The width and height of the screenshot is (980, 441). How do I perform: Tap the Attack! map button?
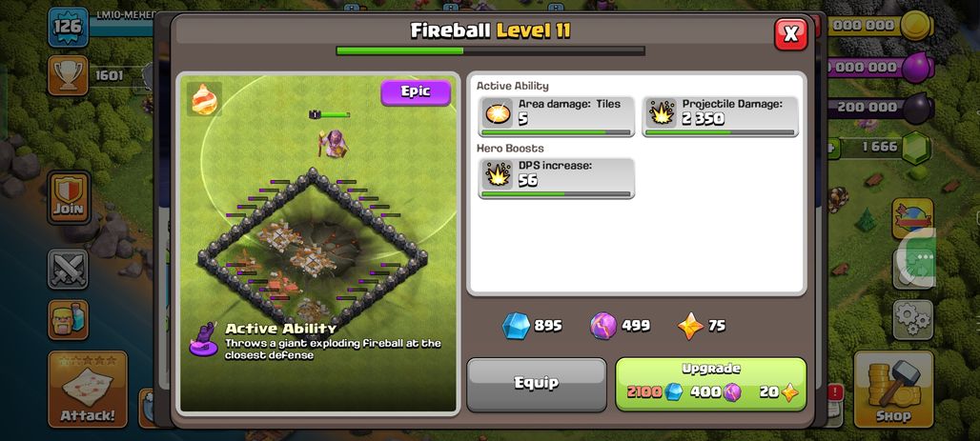point(88,388)
